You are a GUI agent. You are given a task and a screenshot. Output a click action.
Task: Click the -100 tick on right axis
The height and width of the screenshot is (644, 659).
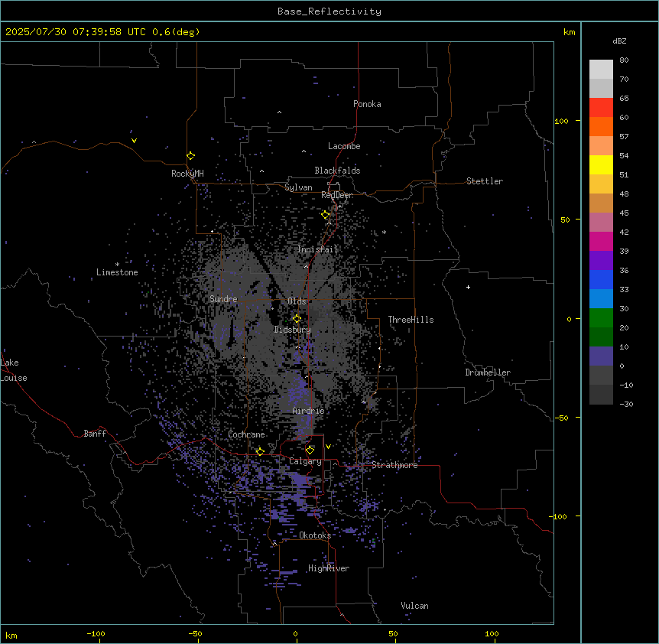click(559, 516)
